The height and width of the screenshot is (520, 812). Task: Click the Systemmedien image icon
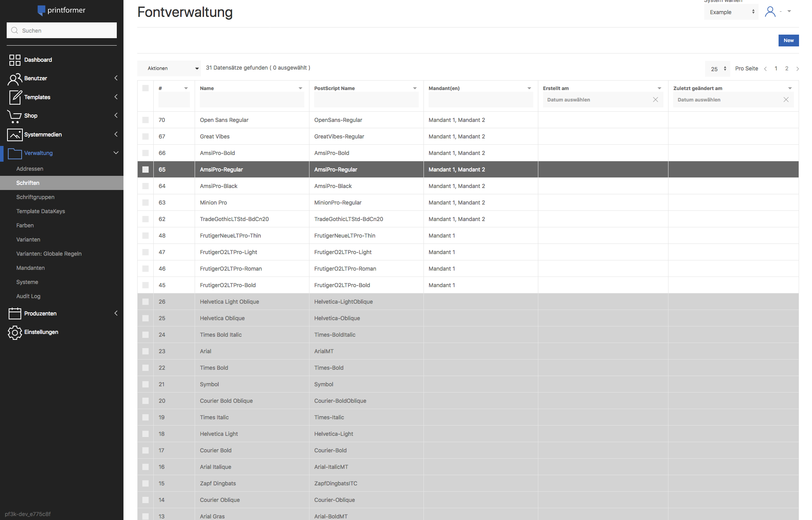(x=15, y=135)
